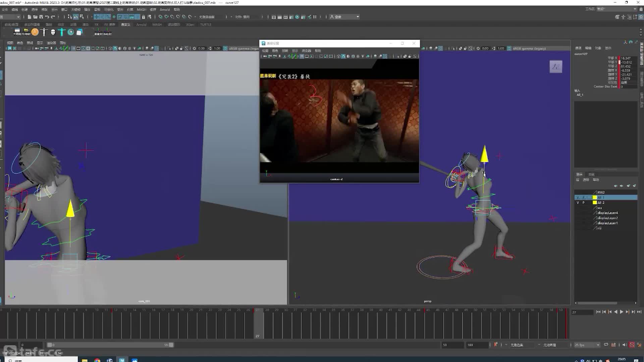644x362 pixels.
Task: Open the Arnold menu in main menu bar
Action: point(165,9)
